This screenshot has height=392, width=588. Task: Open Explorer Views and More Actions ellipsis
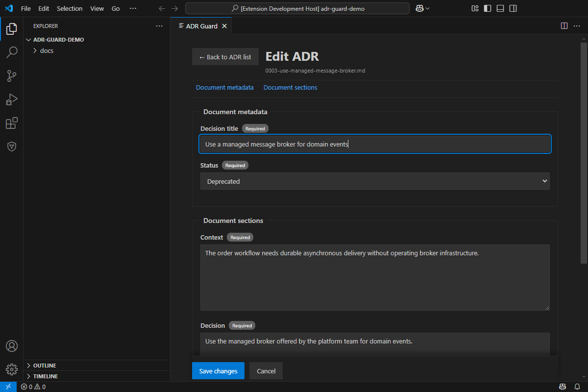(x=159, y=26)
